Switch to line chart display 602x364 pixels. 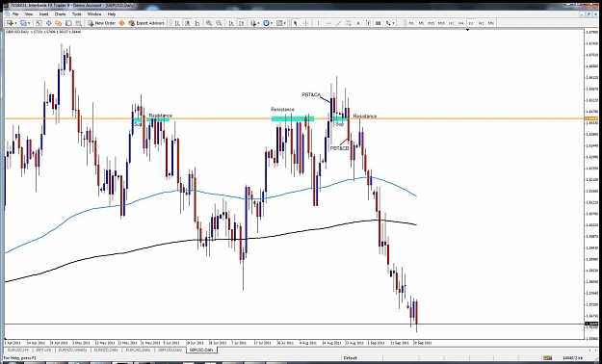[x=196, y=23]
